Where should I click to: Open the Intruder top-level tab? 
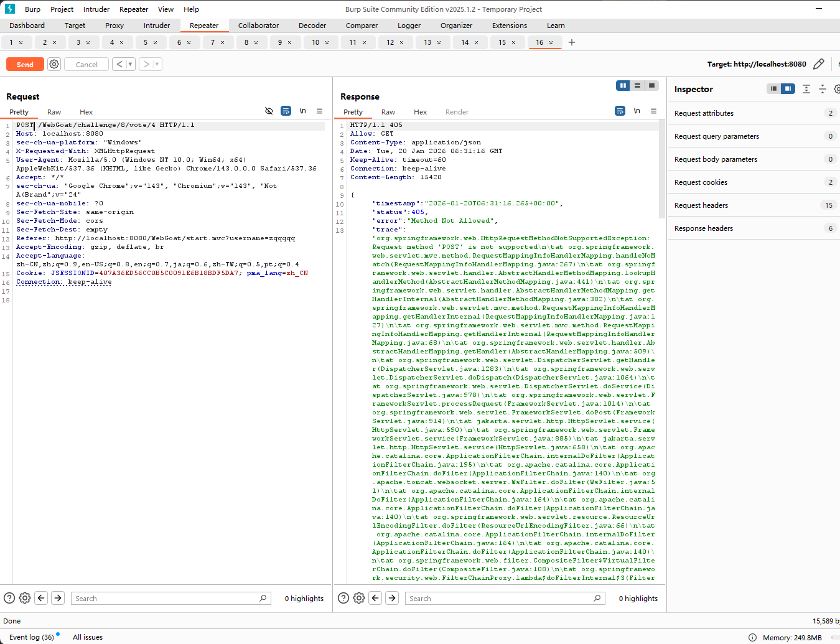tap(157, 26)
